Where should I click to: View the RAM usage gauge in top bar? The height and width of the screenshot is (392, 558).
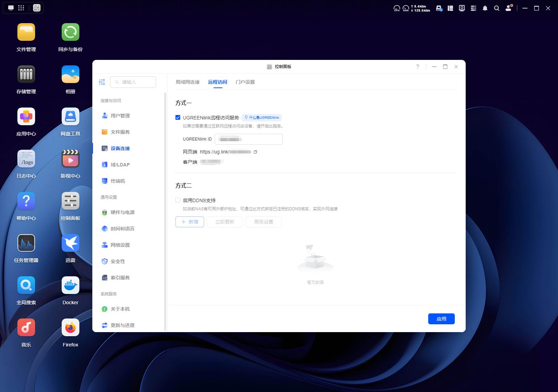pos(406,8)
